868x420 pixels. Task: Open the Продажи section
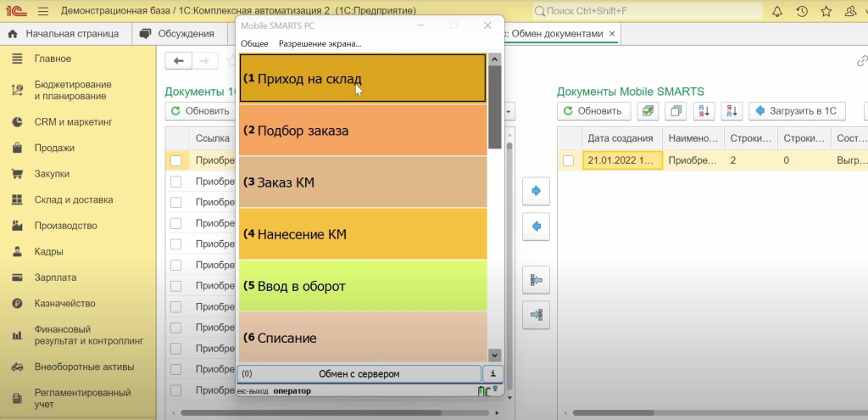tap(54, 148)
